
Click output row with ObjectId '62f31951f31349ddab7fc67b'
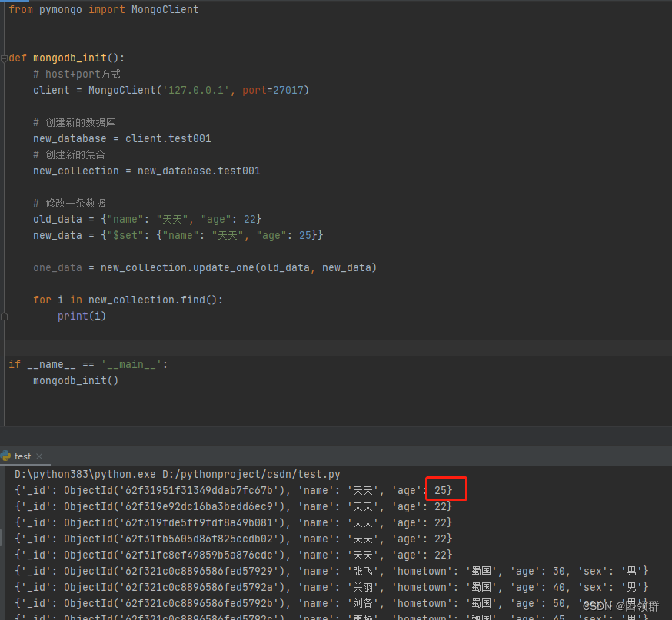(x=234, y=491)
